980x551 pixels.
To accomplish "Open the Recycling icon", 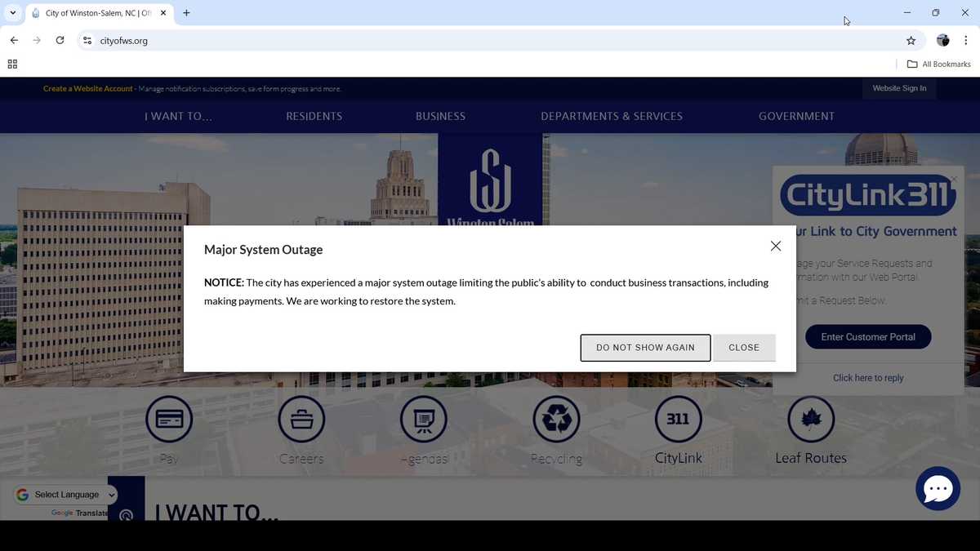I will point(556,419).
